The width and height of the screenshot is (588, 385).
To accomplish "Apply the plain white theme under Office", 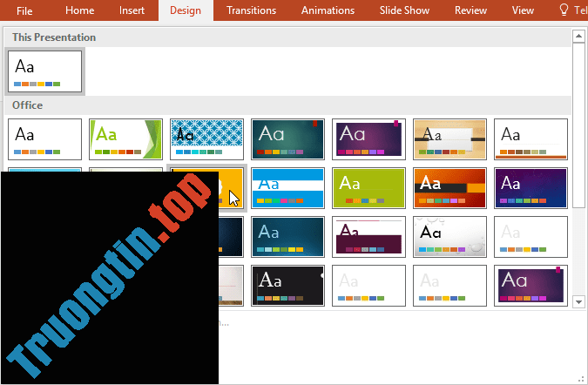I will point(44,139).
